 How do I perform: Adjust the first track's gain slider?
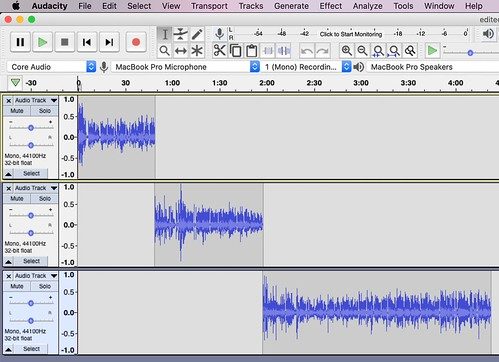[x=31, y=128]
